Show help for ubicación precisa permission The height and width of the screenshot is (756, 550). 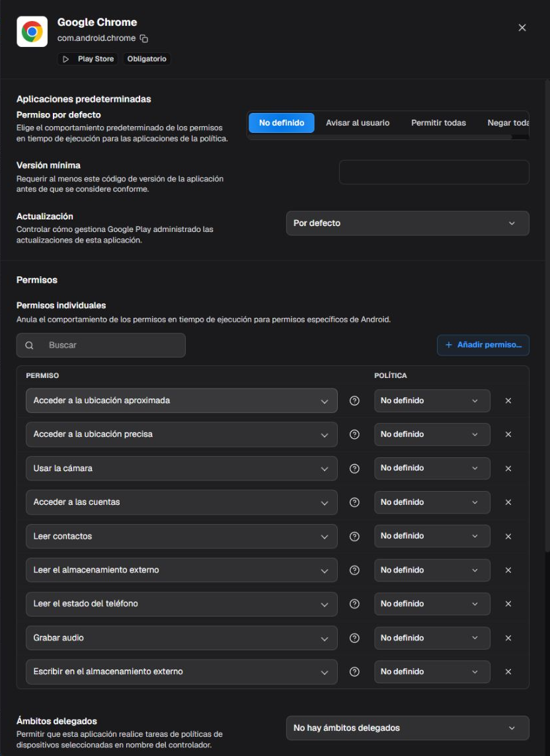[x=354, y=434]
